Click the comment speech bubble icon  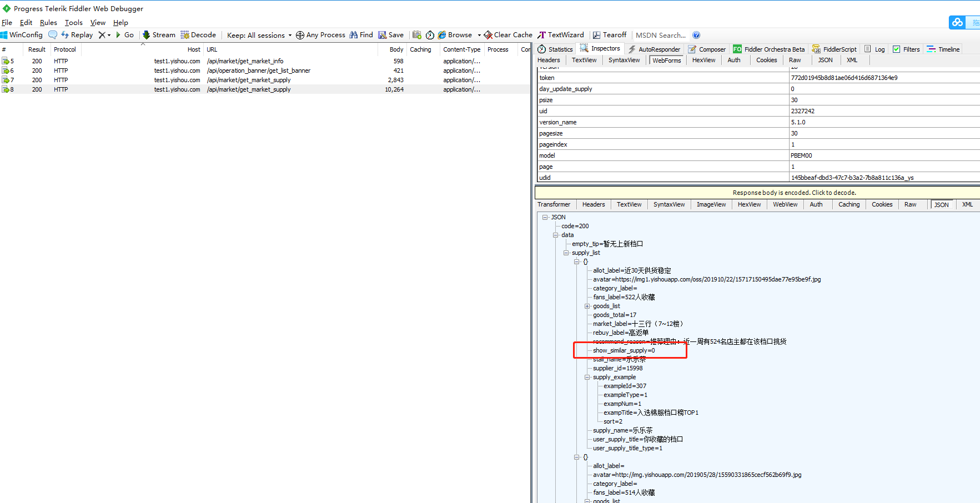(x=53, y=35)
